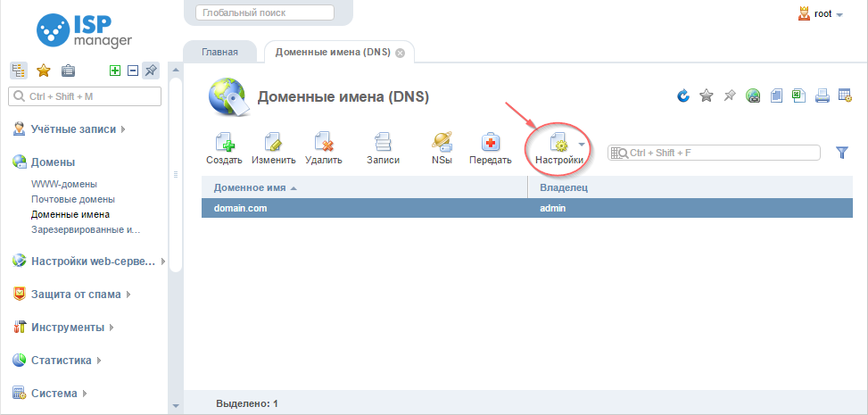The height and width of the screenshot is (415, 868).
Task: Toggle the sidebar menu pin
Action: pyautogui.click(x=151, y=71)
